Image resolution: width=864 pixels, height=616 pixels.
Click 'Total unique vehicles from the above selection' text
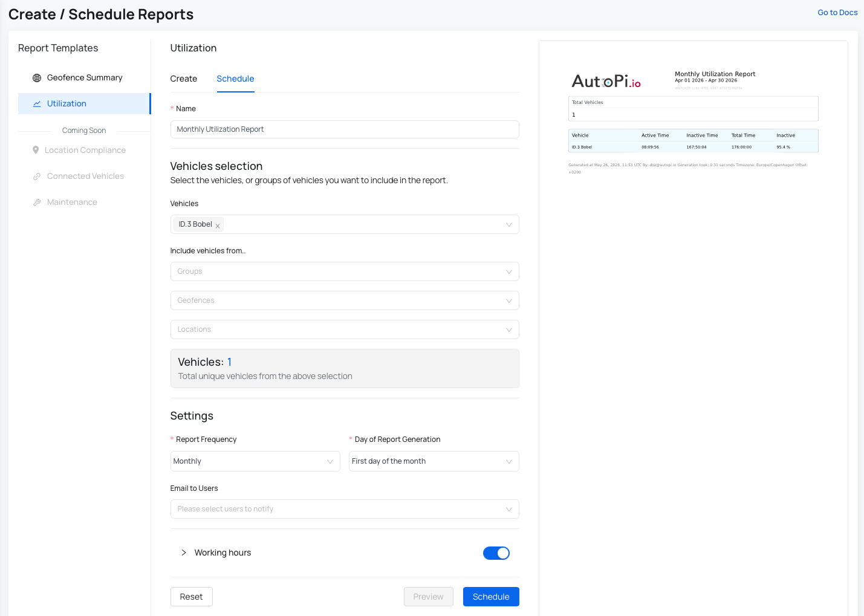[x=265, y=376]
